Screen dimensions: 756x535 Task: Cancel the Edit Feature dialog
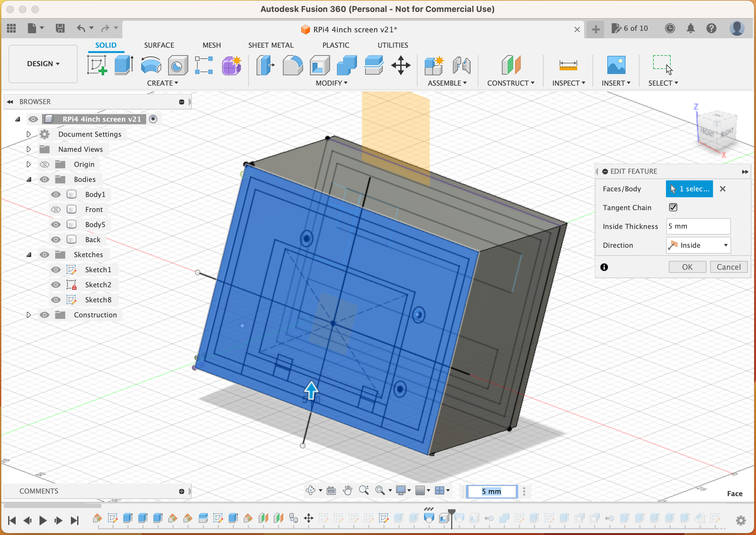[x=728, y=267]
